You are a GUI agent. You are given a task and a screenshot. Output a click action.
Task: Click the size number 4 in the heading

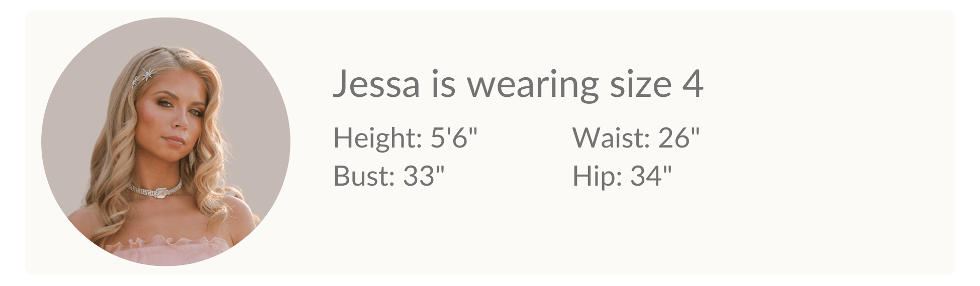[693, 84]
